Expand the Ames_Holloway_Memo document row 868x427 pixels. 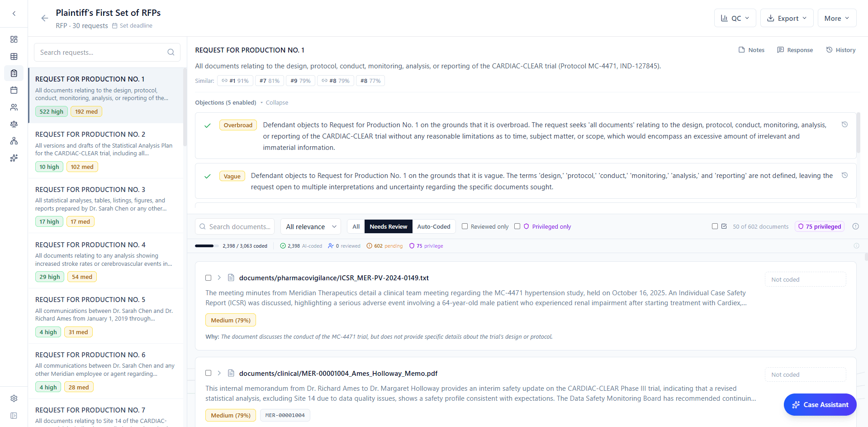pyautogui.click(x=219, y=373)
